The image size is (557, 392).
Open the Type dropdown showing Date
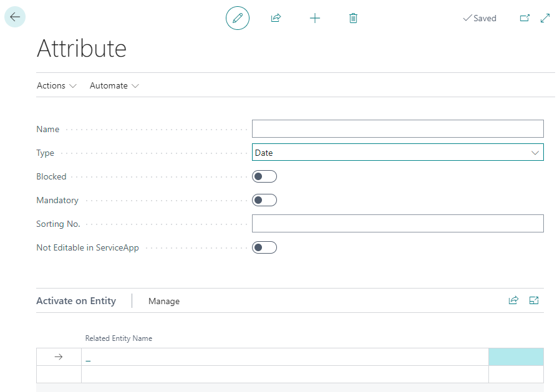coord(397,153)
